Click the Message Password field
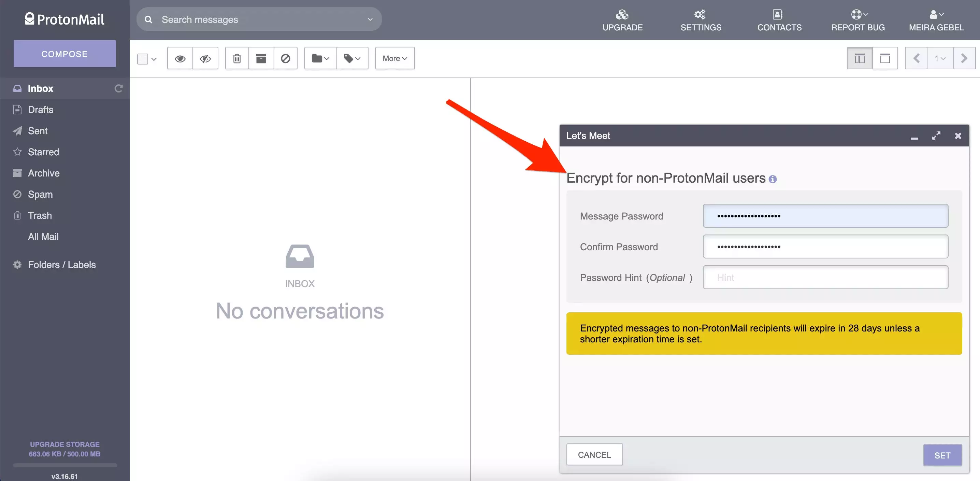The height and width of the screenshot is (481, 980). pyautogui.click(x=825, y=216)
